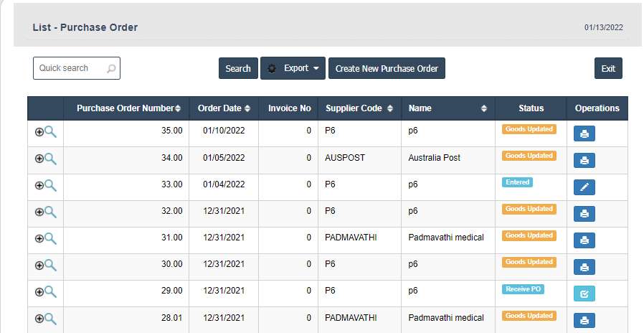Click Entered status badge on order 33.00
This screenshot has width=644, height=333.
[x=517, y=182]
